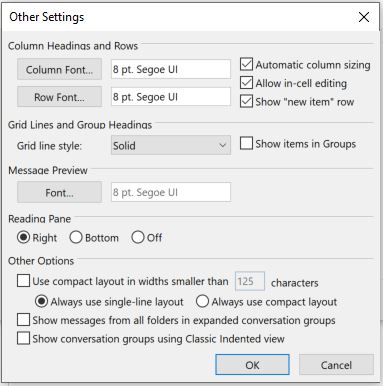
Task: Set the reading pane to Bottom
Action: 76,238
